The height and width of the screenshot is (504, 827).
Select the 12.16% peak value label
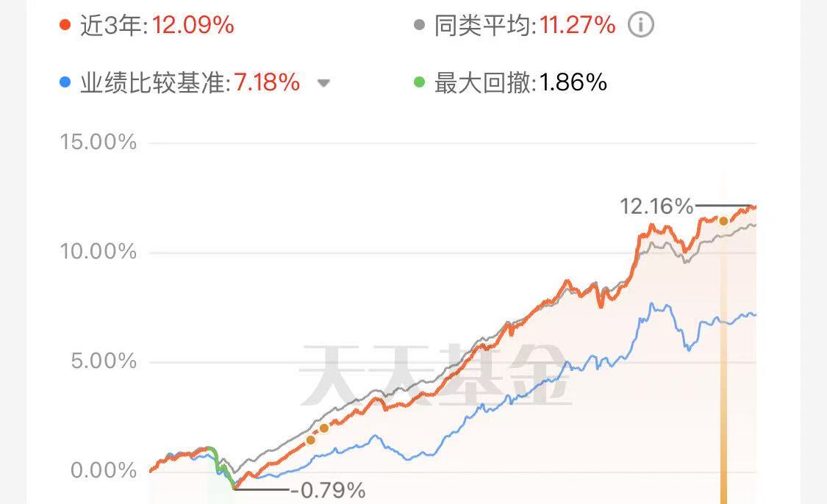(656, 206)
